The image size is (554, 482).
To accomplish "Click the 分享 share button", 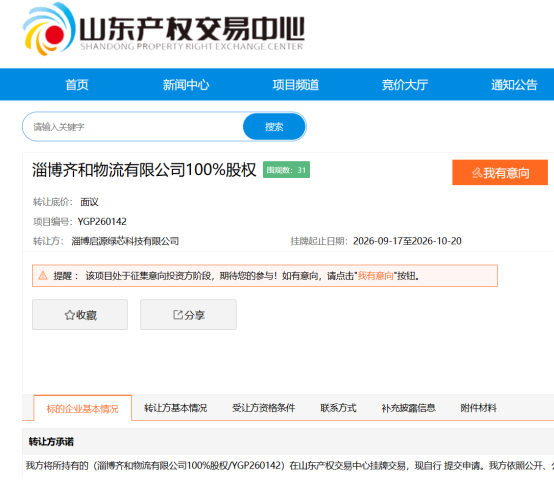I will coord(188,315).
